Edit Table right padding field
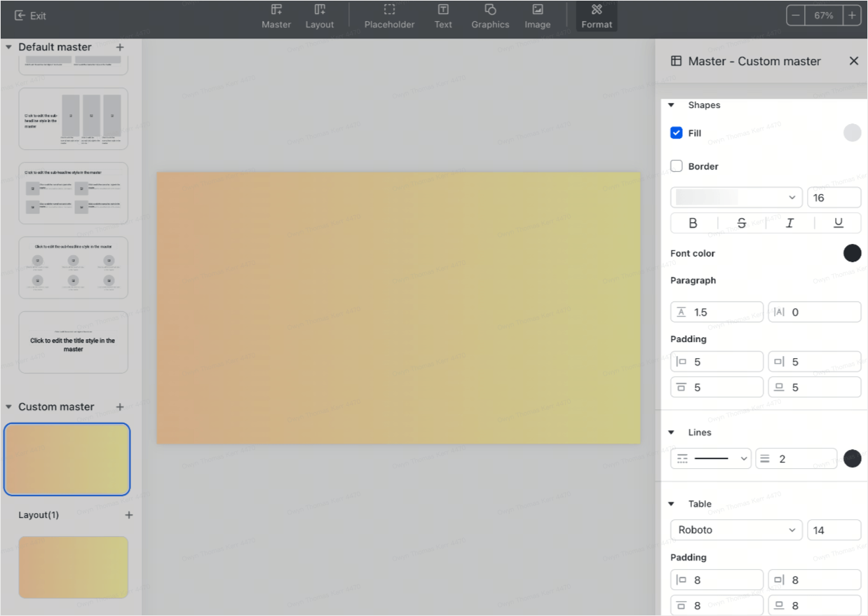 pyautogui.click(x=815, y=580)
